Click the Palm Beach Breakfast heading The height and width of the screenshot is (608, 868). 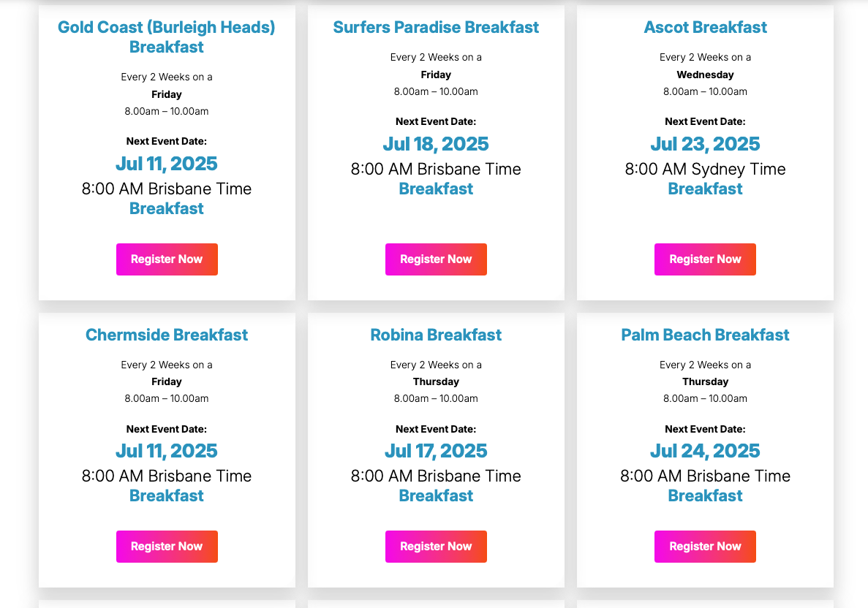(x=705, y=335)
